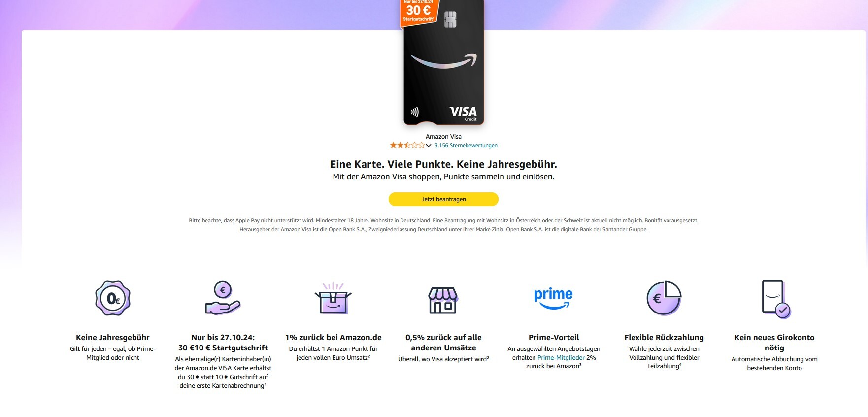Open the Prime-Mitglieder link
This screenshot has height=417, width=868.
coord(561,357)
